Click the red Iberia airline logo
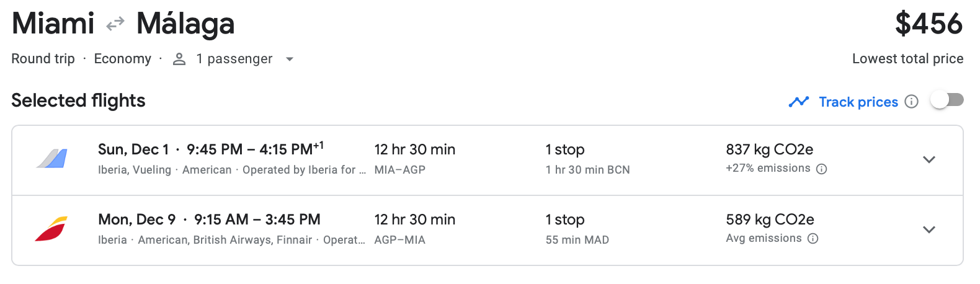Viewport: 980px width, 284px height. pyautogui.click(x=51, y=229)
